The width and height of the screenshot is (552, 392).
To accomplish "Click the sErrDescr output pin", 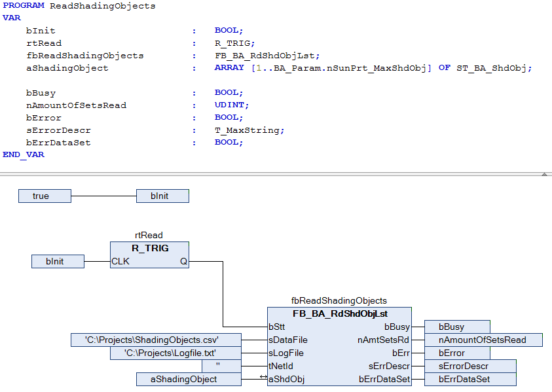I will [x=389, y=366].
